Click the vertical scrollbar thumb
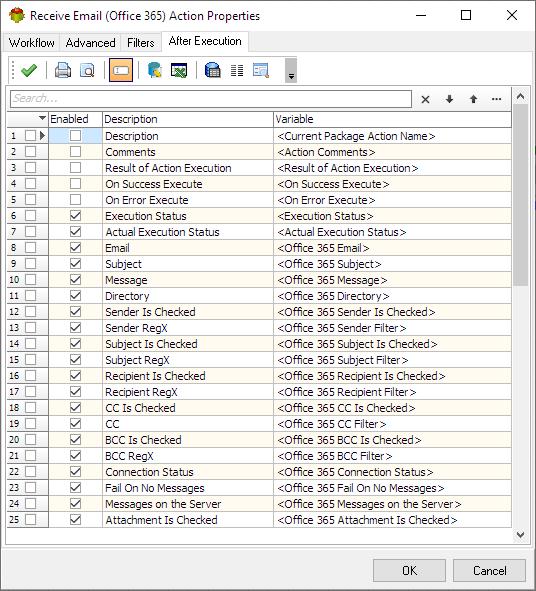Screen dimensions: 536x591 521,195
